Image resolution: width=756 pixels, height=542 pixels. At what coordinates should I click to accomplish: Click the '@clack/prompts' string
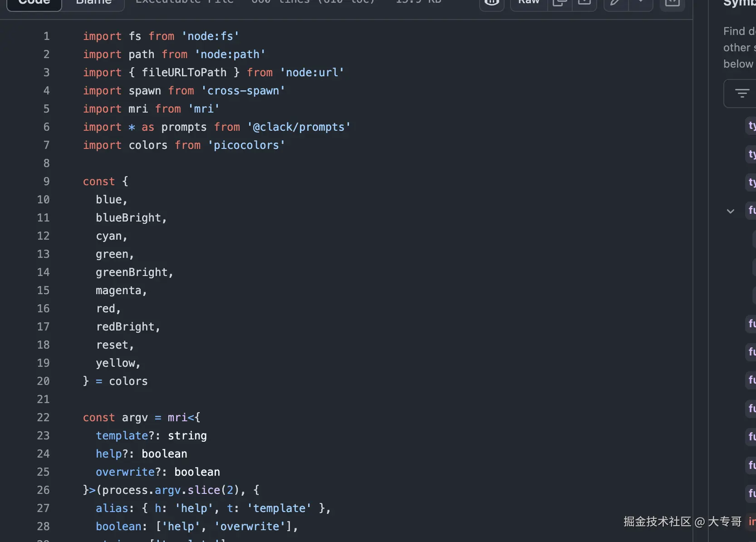[x=299, y=127]
